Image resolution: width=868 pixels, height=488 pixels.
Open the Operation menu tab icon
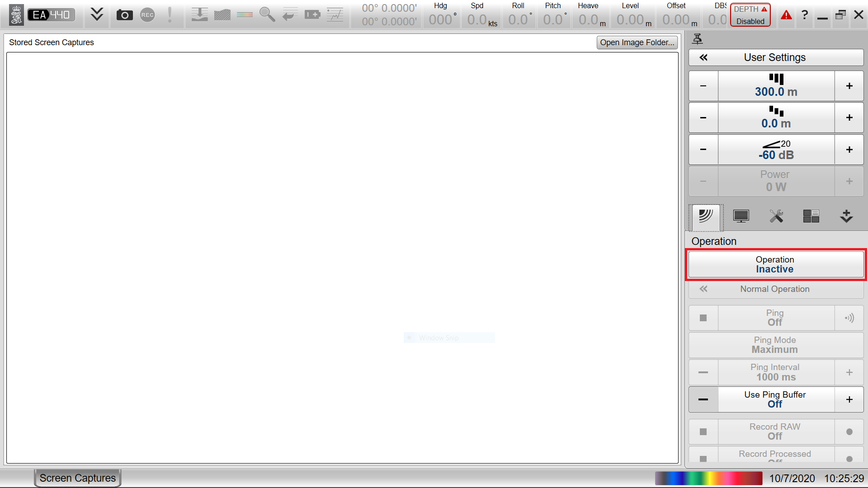click(x=706, y=216)
